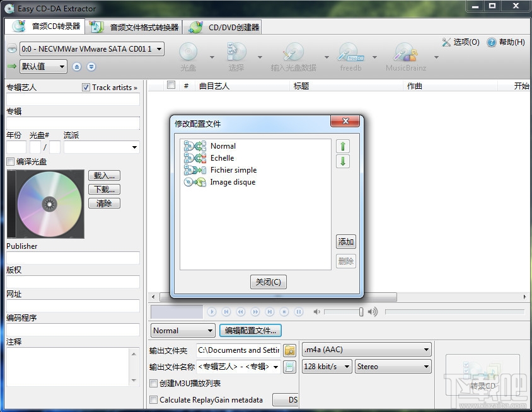Click the MusicBrainz toolbar icon
Viewport: 532px width, 412px height.
pyautogui.click(x=405, y=54)
